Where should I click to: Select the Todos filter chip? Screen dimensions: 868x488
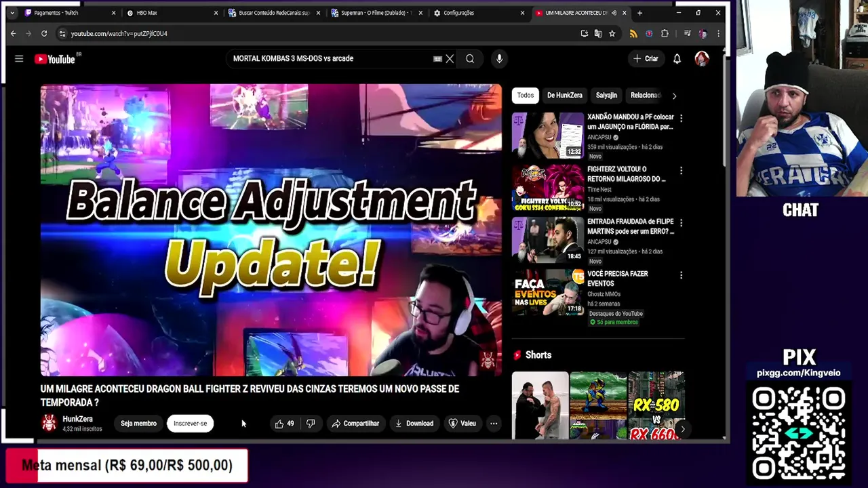click(526, 96)
